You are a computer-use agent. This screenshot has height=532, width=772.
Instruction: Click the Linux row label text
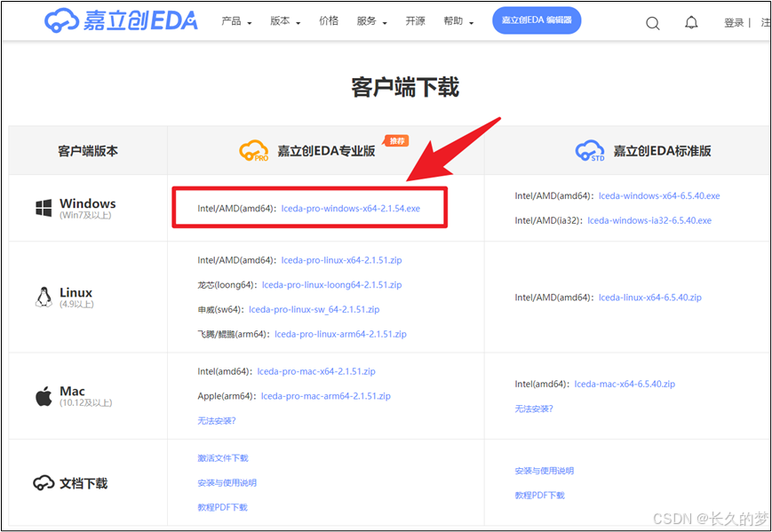coord(76,292)
